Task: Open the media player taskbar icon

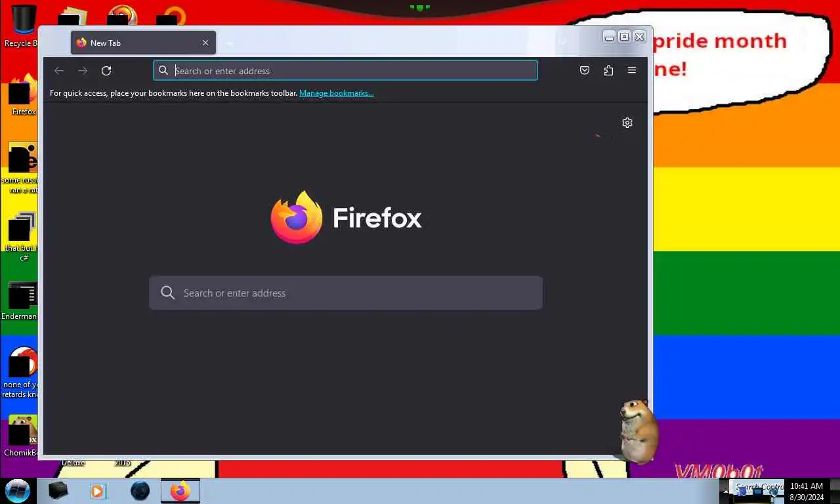Action: click(98, 490)
